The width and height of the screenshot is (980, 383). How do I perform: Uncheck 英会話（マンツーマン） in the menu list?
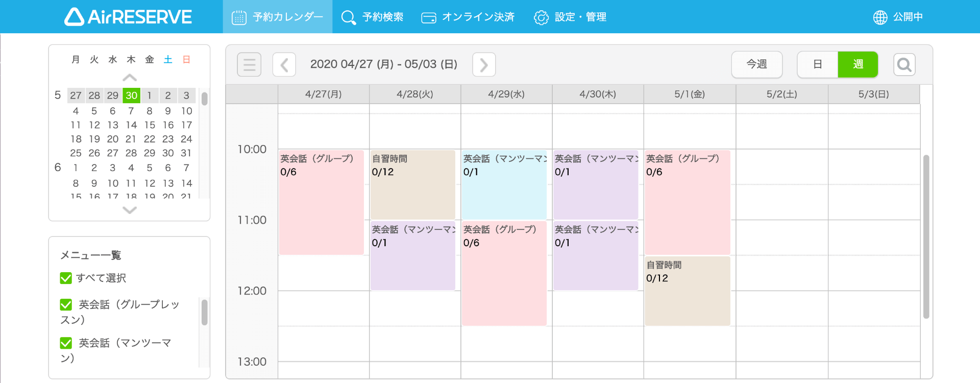pos(66,343)
